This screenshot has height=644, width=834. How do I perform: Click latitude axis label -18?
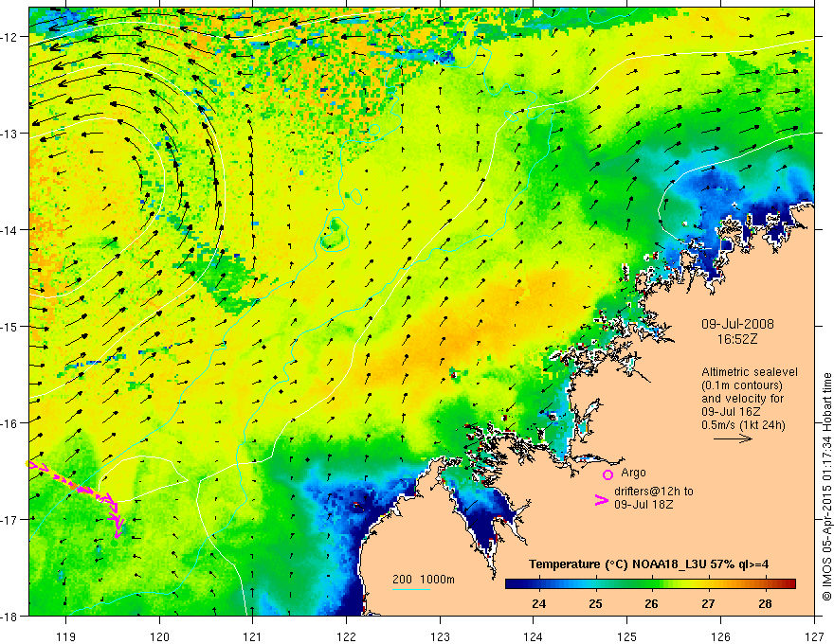point(9,616)
